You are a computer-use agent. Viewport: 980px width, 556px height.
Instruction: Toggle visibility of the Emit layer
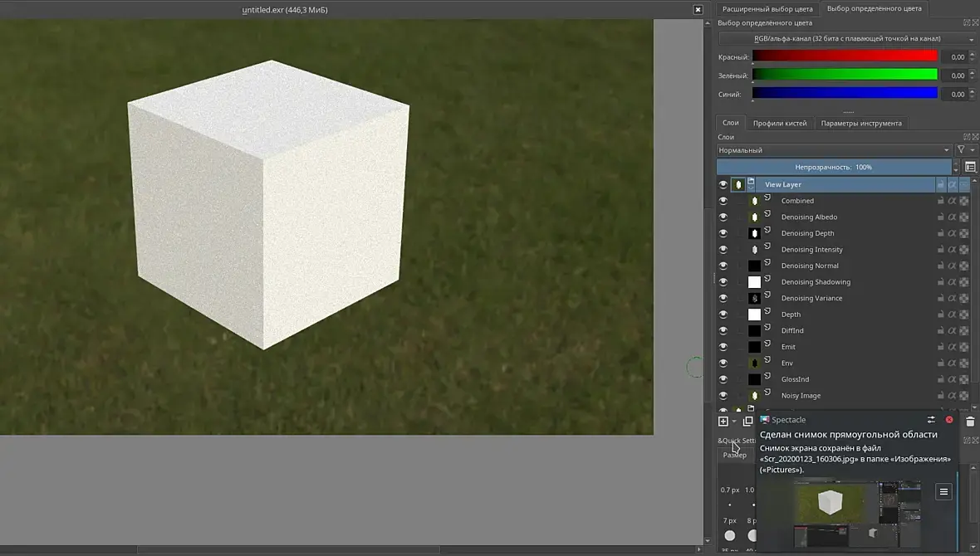[723, 347]
